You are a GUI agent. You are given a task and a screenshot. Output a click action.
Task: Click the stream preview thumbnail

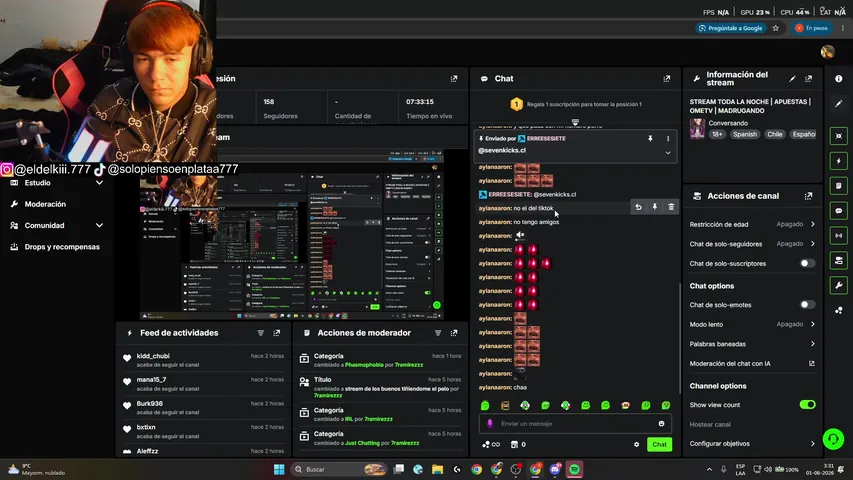pos(292,234)
